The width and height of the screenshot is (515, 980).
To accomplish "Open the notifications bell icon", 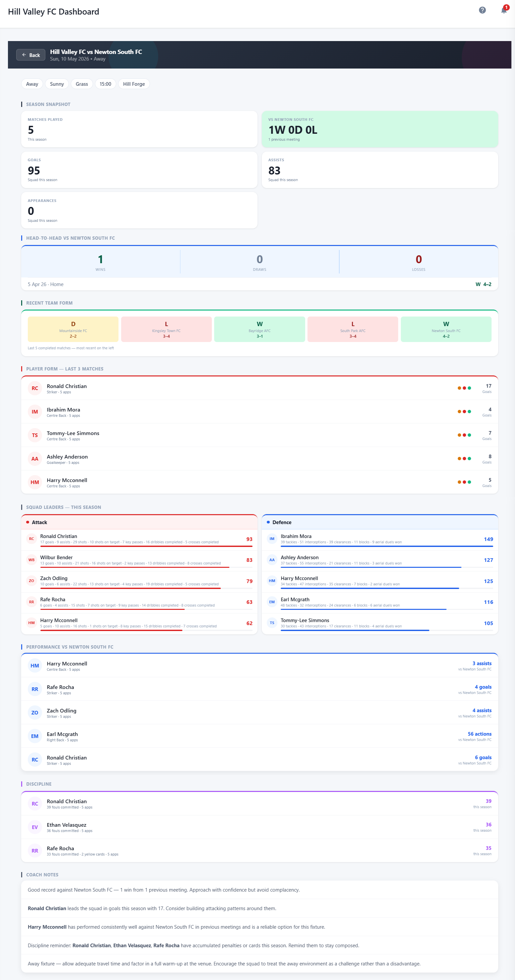I will (504, 10).
